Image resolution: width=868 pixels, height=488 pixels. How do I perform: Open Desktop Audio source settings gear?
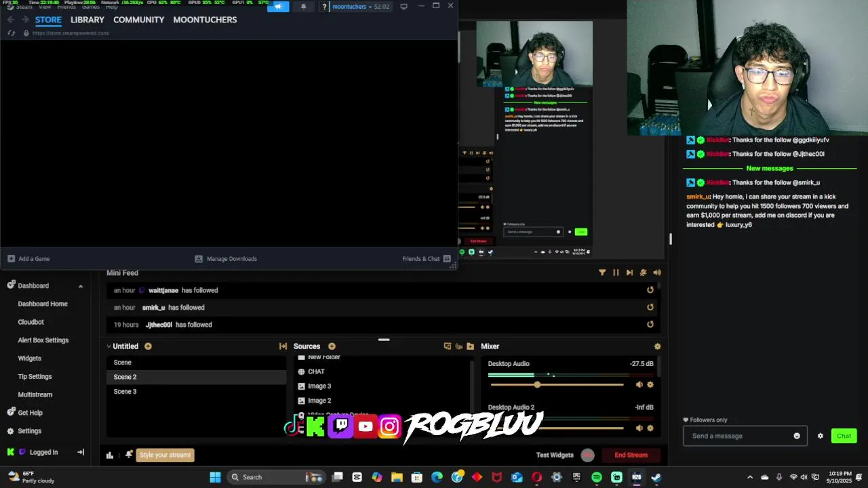point(650,384)
